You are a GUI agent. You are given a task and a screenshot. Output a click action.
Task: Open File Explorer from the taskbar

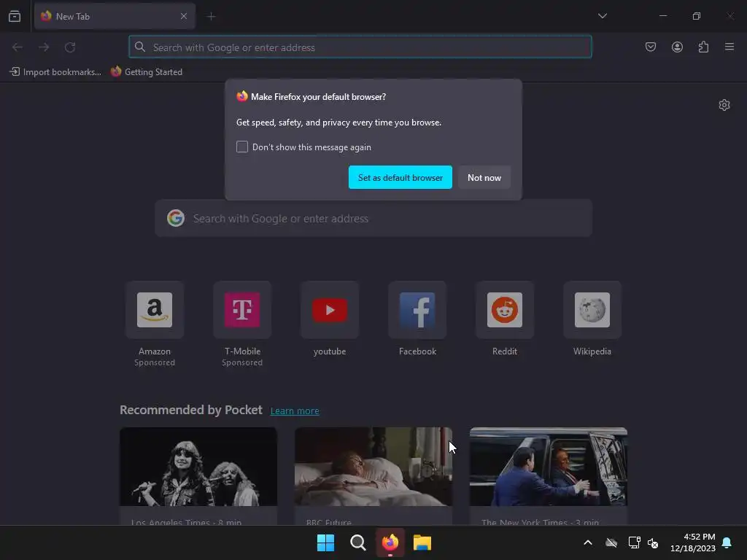(x=422, y=542)
